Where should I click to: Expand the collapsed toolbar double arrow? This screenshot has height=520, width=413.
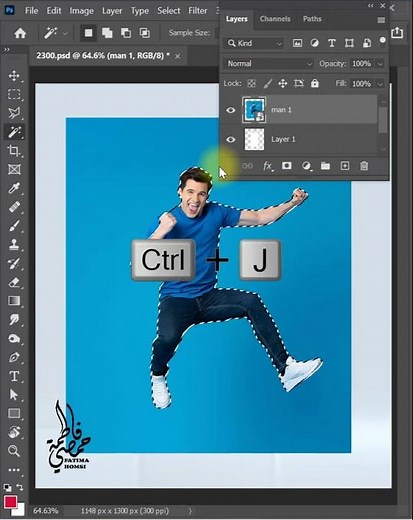(x=7, y=49)
